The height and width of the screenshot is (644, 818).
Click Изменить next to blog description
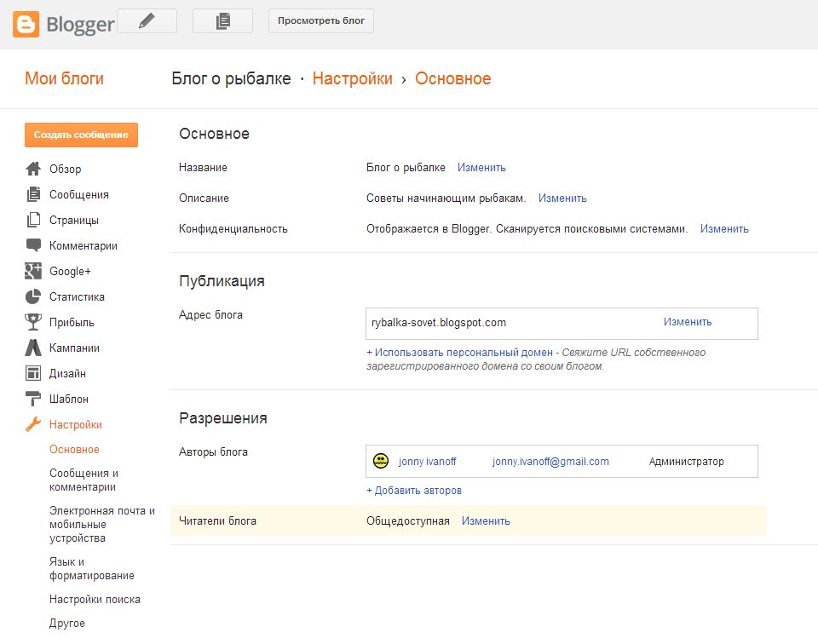tap(562, 198)
